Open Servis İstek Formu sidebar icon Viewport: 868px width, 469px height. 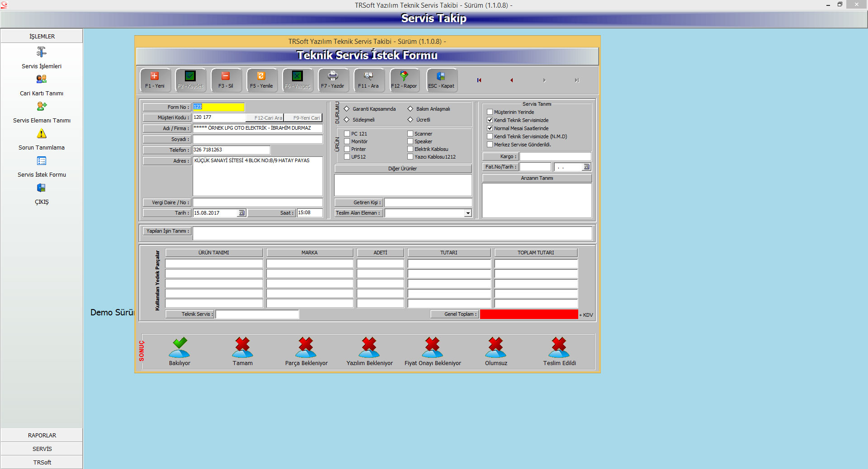click(42, 161)
